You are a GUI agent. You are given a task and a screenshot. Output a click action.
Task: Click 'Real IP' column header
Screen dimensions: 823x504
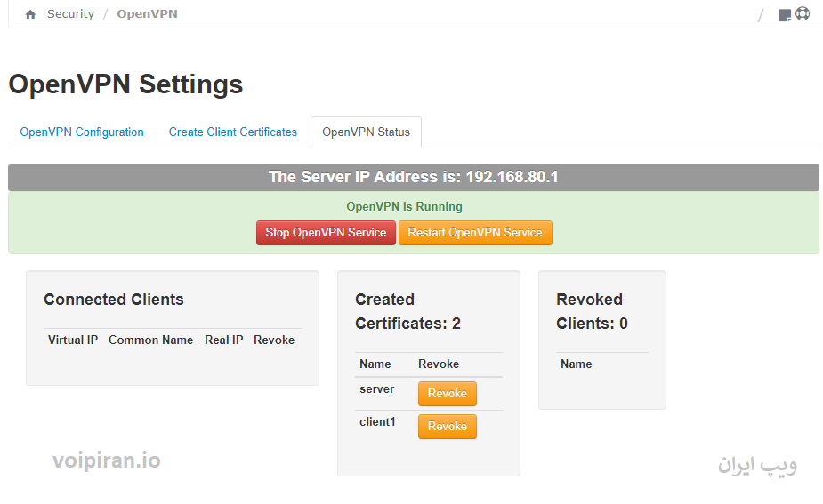point(223,340)
